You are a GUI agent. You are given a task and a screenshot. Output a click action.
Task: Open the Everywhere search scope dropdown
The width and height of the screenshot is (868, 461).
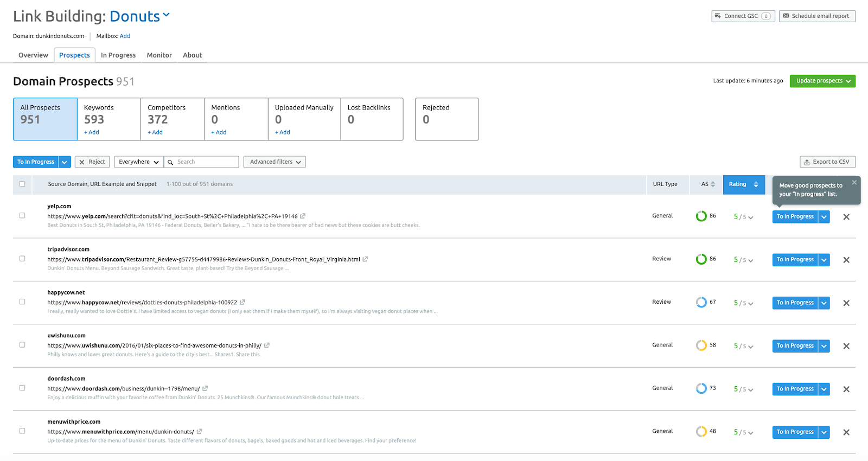click(139, 162)
